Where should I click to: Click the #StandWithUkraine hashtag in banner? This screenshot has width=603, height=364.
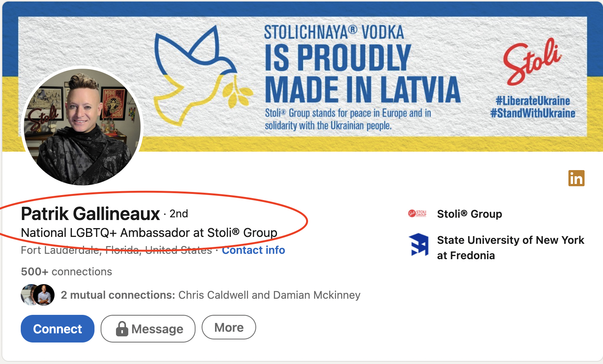(x=533, y=113)
